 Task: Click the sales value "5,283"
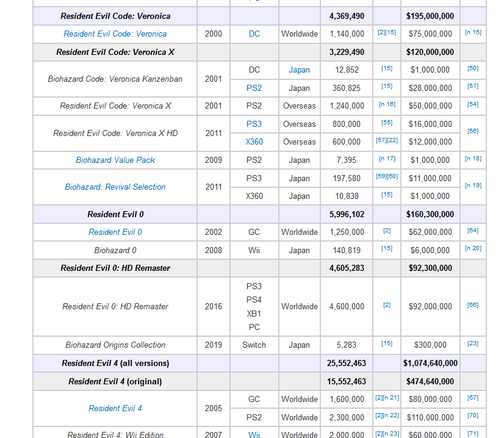pos(347,345)
